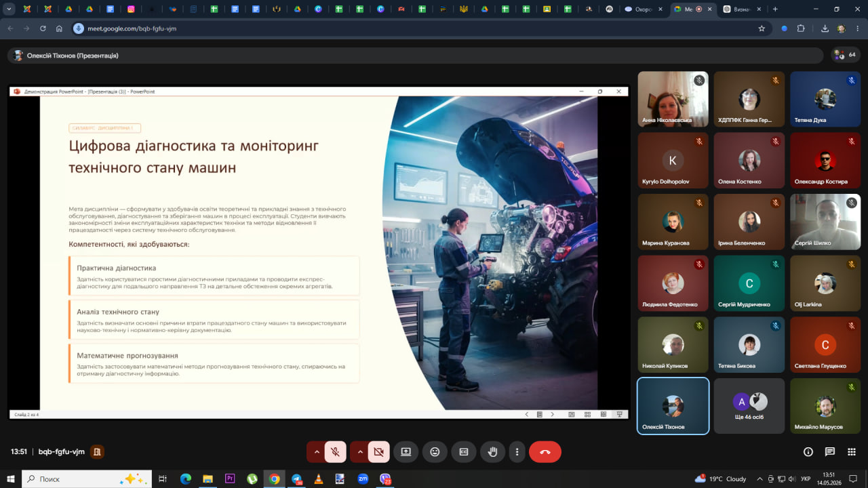This screenshot has width=868, height=488.
Task: Click Kyrylo Dolhopolov's K avatar
Action: pyautogui.click(x=673, y=161)
